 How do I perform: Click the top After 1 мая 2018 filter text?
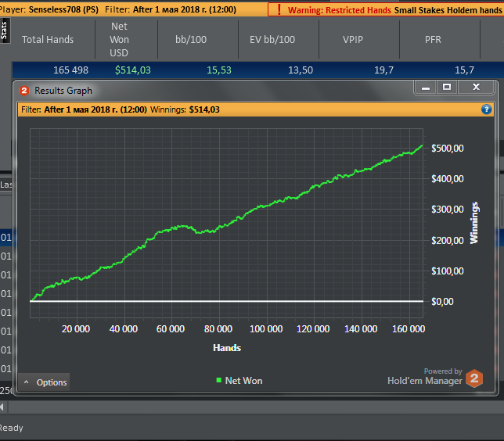(185, 9)
